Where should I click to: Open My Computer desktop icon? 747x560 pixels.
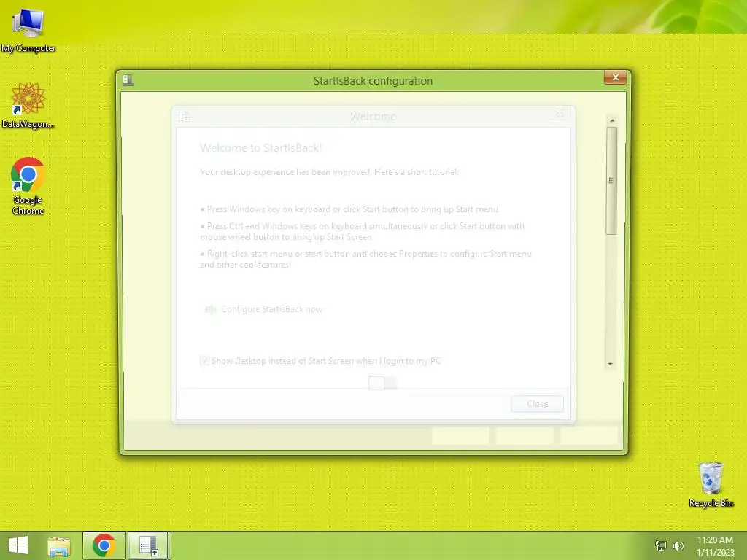[x=28, y=29]
